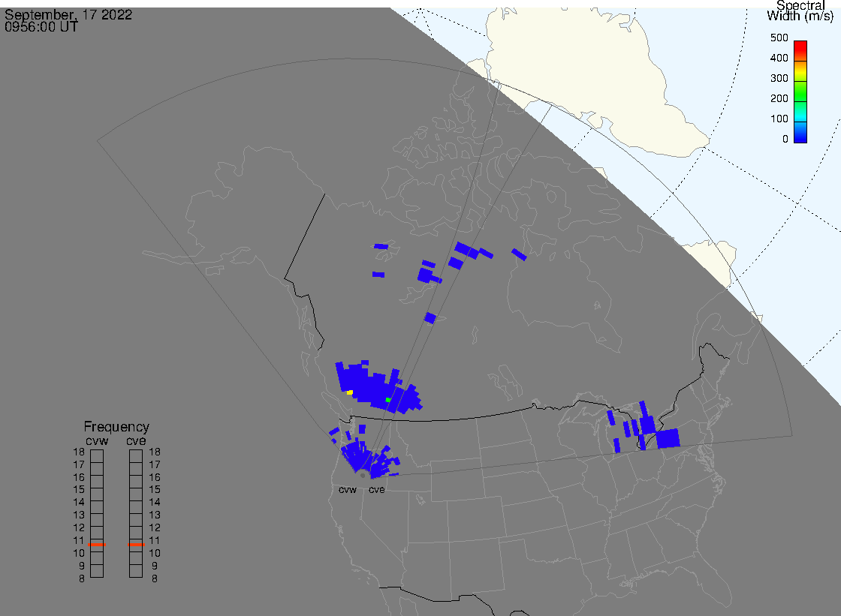Viewport: 841px width, 616px height.
Task: Click the 200 value on color scale
Action: click(x=779, y=98)
